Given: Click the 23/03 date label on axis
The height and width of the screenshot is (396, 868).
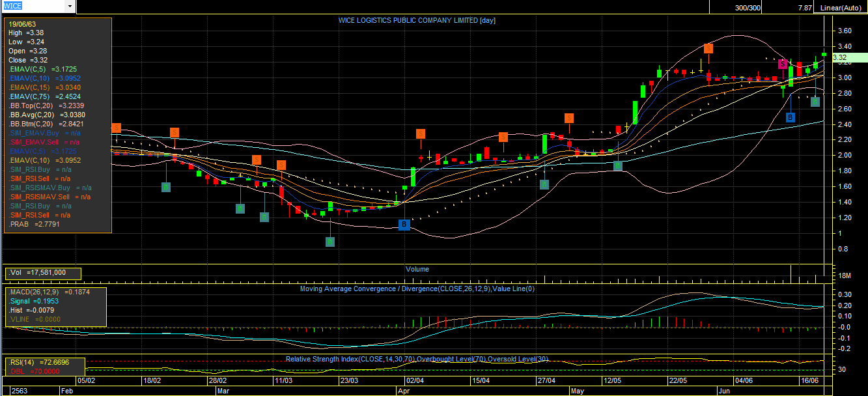Looking at the screenshot, I should click(x=349, y=380).
